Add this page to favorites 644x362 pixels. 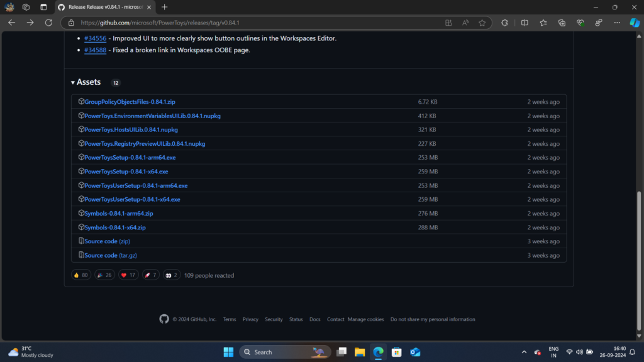[482, 23]
